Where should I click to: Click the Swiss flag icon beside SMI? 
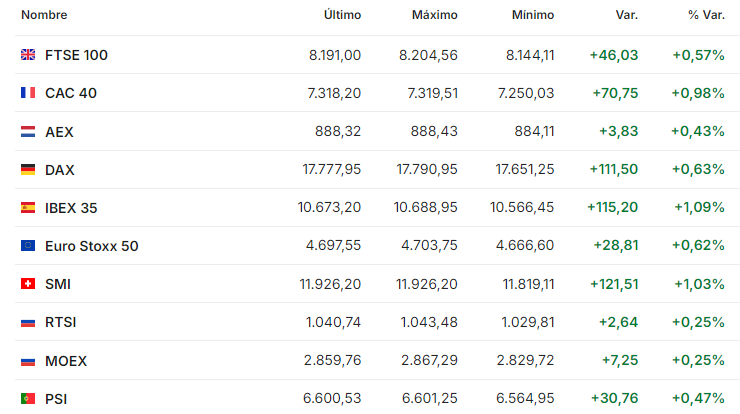(28, 284)
